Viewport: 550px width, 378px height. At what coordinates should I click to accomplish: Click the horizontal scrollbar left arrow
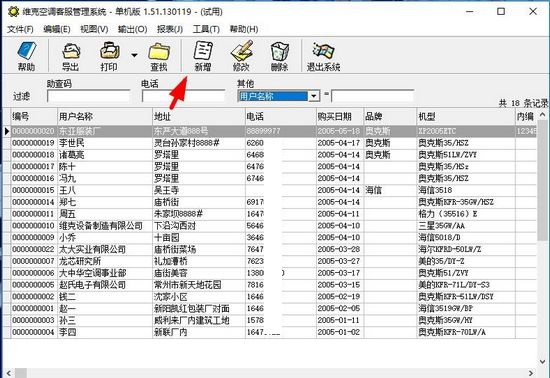tap(8, 373)
